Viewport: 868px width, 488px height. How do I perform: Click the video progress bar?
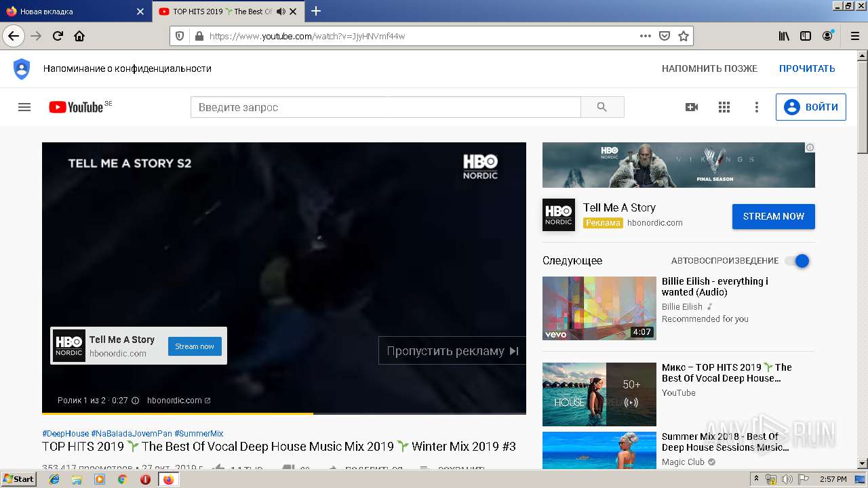[x=284, y=413]
